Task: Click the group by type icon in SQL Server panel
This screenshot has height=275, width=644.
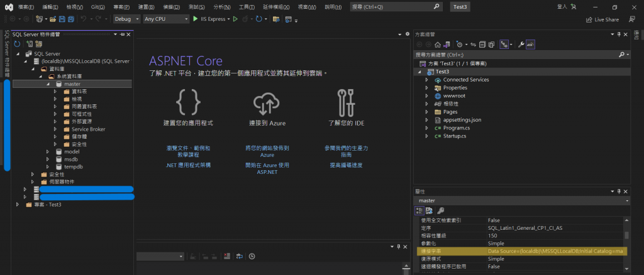Action: [x=38, y=44]
